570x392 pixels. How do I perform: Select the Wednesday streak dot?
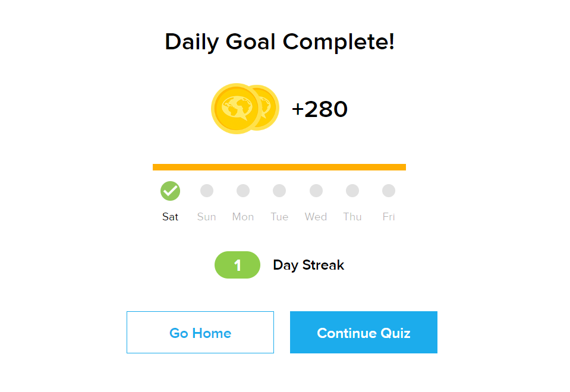(x=316, y=191)
